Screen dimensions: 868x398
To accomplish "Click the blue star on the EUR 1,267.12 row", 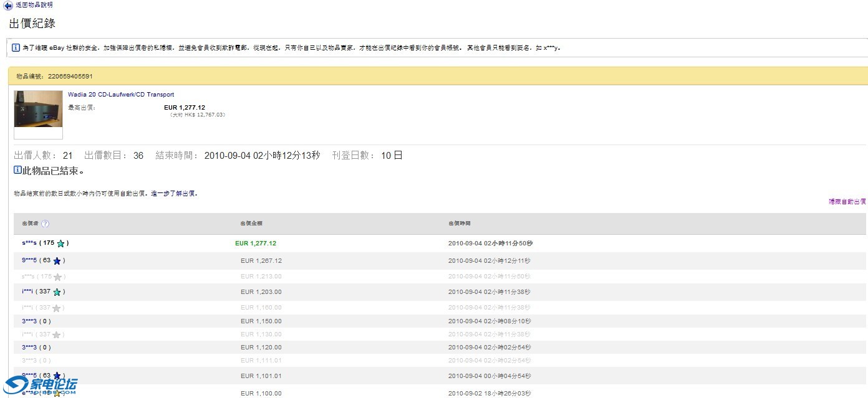I will point(57,261).
